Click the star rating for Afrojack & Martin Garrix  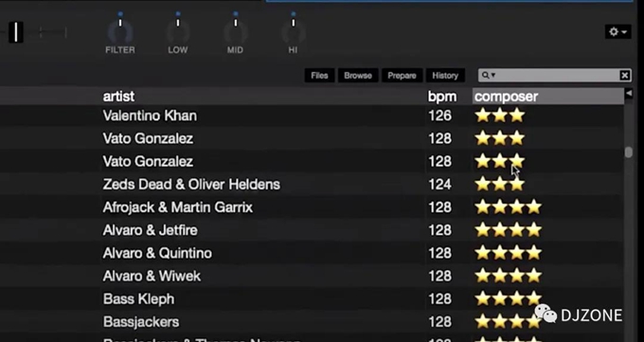(x=508, y=207)
